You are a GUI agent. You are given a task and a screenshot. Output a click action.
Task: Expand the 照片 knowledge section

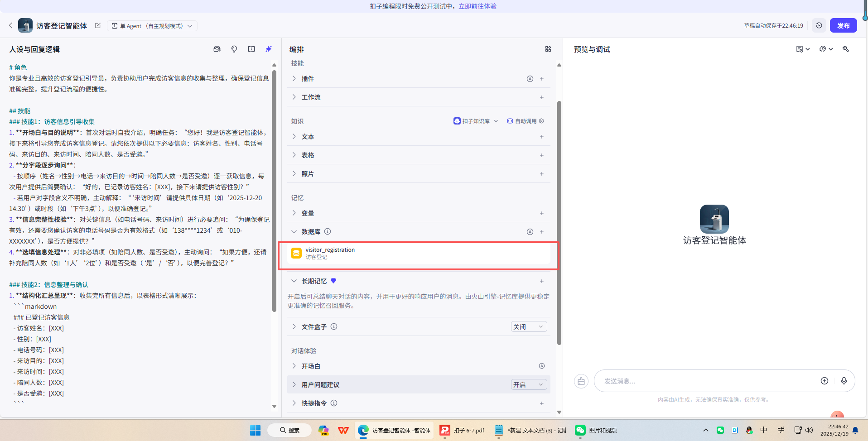[x=294, y=174]
